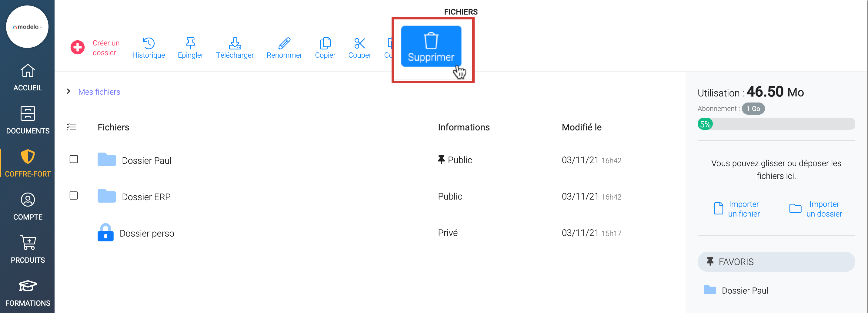Expand the FAVORIS section header

pos(776,262)
